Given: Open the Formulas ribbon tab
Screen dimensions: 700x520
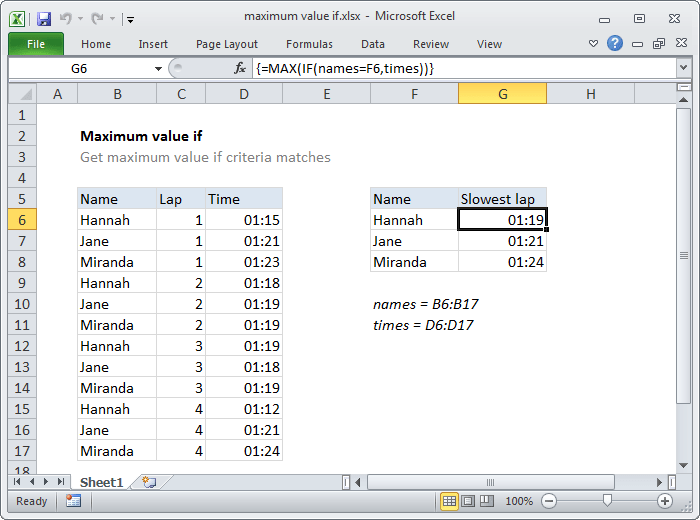Looking at the screenshot, I should pyautogui.click(x=309, y=44).
